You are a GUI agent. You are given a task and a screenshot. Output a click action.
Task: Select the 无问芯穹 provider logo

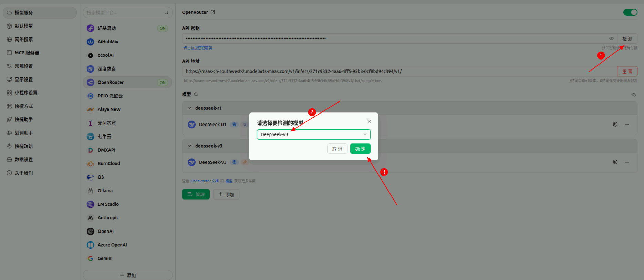point(91,123)
